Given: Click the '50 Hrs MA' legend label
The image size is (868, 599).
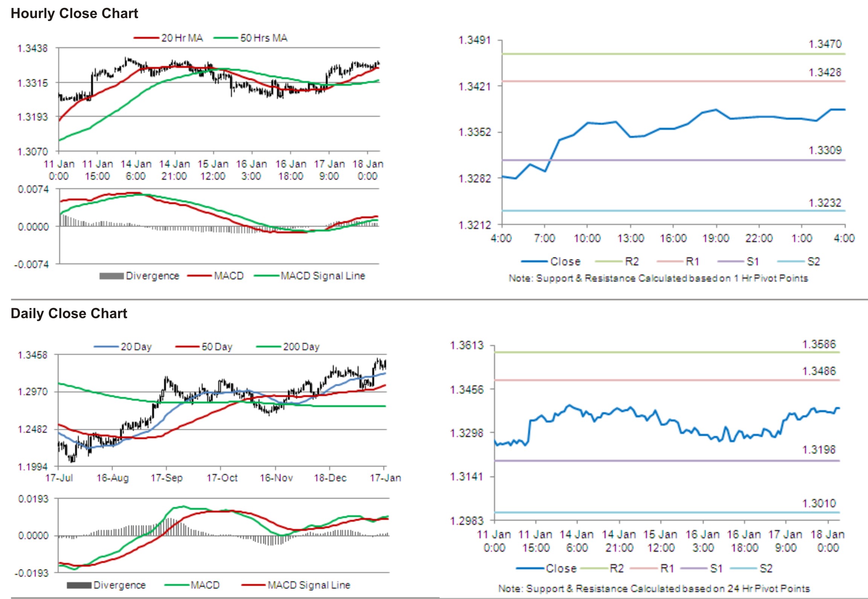Looking at the screenshot, I should (264, 38).
